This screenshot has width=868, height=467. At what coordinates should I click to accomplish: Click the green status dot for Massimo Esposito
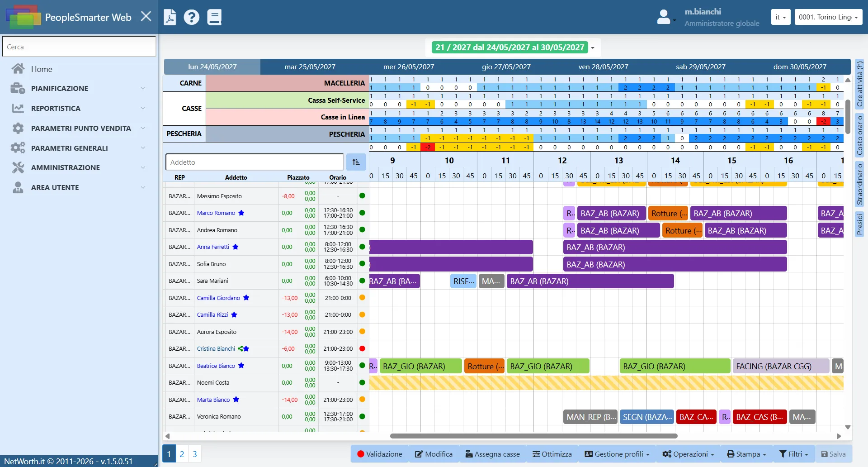[x=362, y=196]
